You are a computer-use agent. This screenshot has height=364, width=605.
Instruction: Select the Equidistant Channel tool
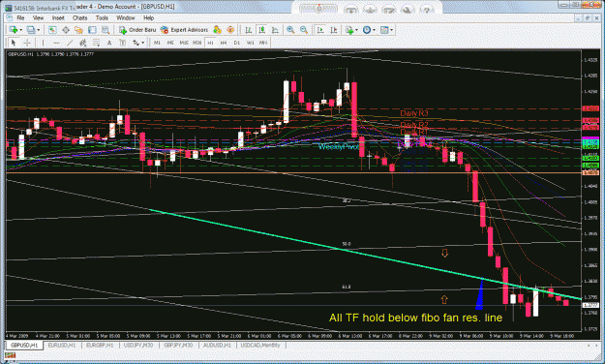pos(82,43)
